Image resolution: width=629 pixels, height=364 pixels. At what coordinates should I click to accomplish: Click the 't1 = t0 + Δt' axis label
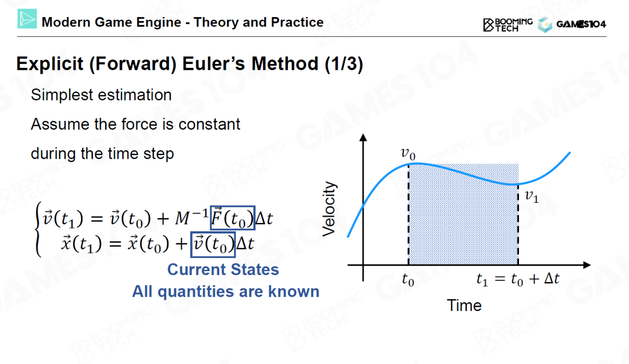[x=518, y=280]
